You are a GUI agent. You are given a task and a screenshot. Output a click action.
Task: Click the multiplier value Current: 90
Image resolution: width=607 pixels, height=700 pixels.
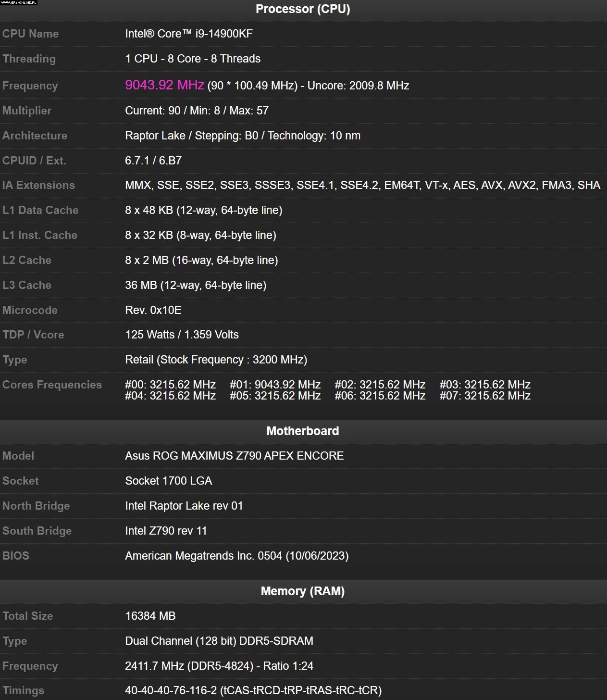153,111
